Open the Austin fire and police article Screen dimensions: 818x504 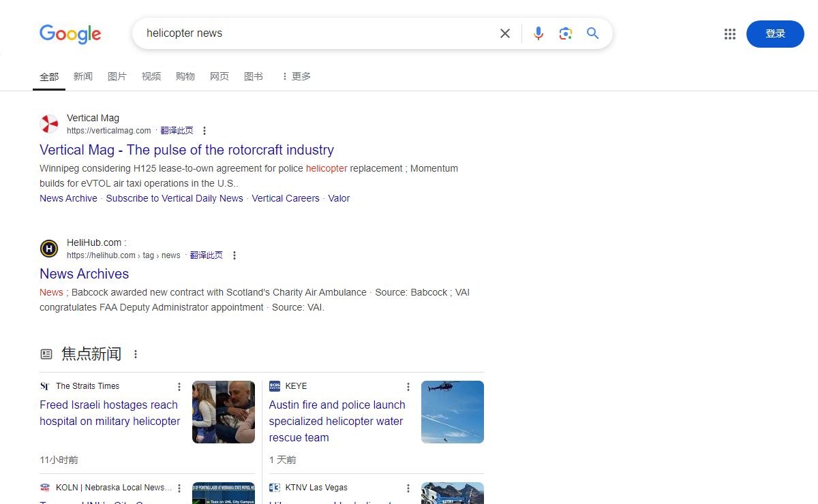(x=337, y=421)
